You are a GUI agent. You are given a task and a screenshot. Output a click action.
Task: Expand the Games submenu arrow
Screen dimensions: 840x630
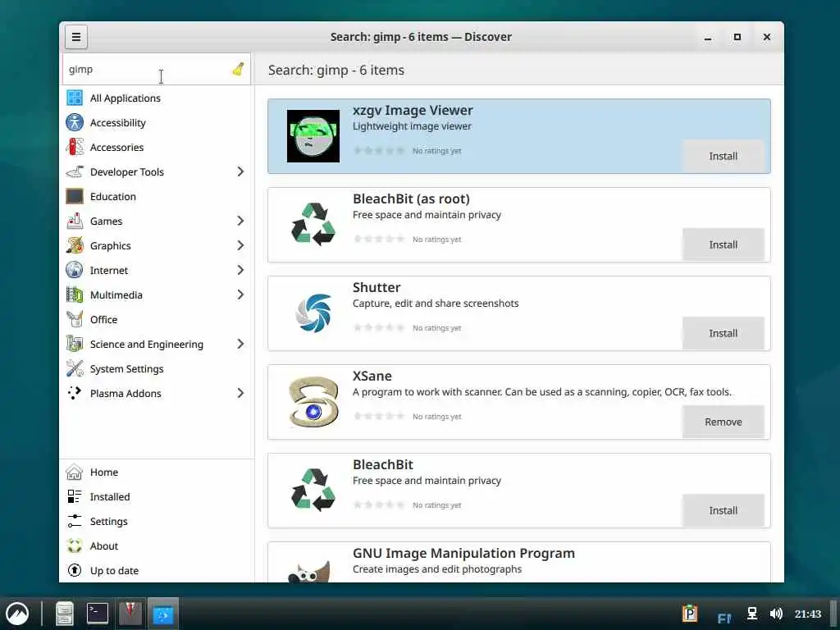[240, 221]
